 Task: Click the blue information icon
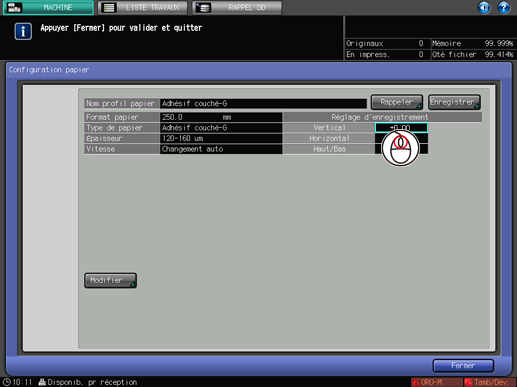[x=23, y=31]
